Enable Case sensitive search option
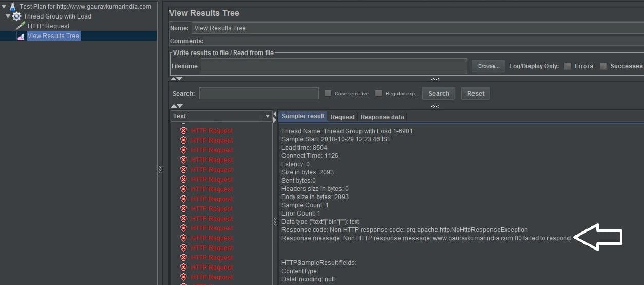The width and height of the screenshot is (644, 285). click(x=328, y=93)
